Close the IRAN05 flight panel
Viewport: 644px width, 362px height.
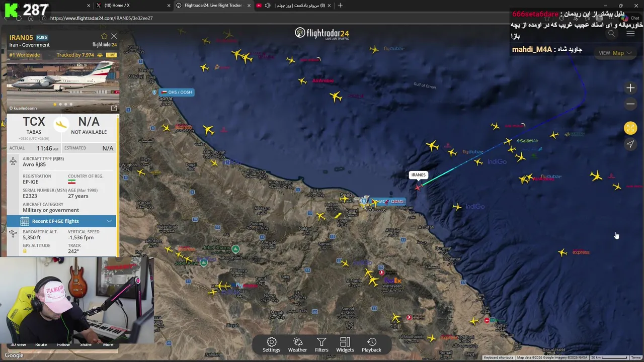click(114, 36)
